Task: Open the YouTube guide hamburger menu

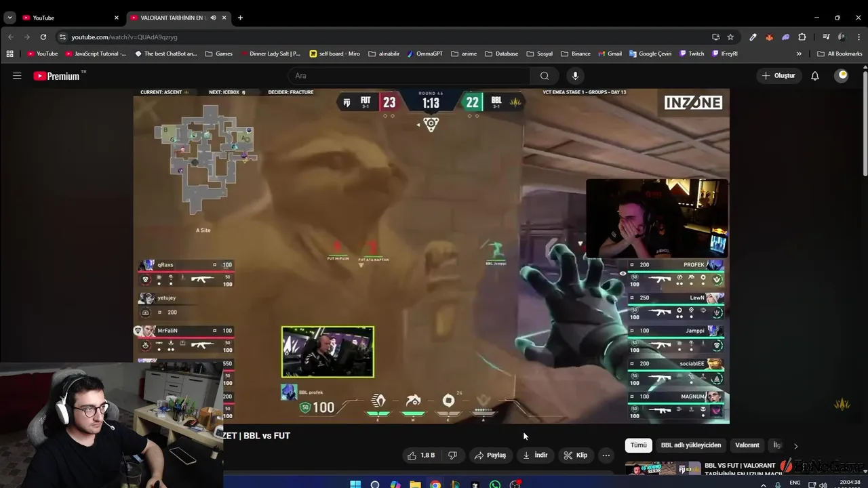Action: (17, 76)
